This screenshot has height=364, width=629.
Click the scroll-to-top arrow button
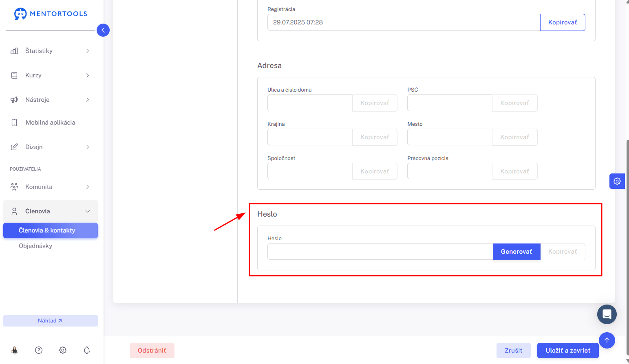pos(607,340)
